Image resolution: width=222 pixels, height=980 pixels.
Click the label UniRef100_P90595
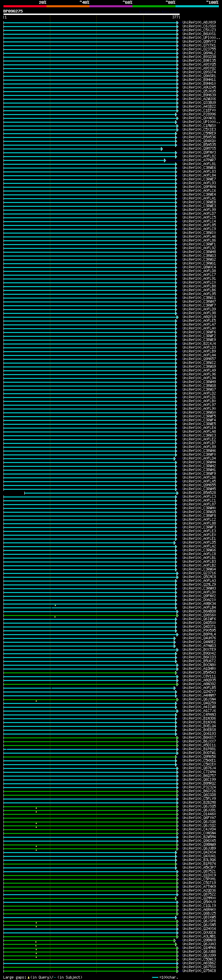[199, 630]
